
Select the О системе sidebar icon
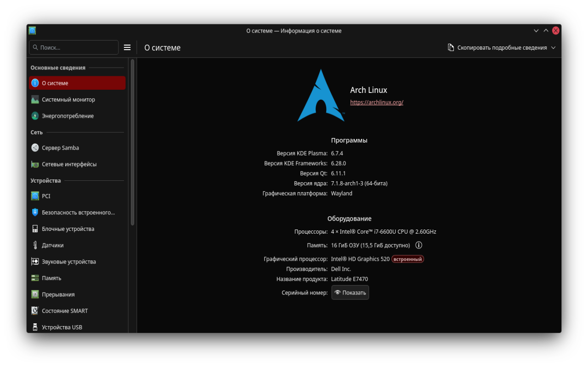click(35, 83)
